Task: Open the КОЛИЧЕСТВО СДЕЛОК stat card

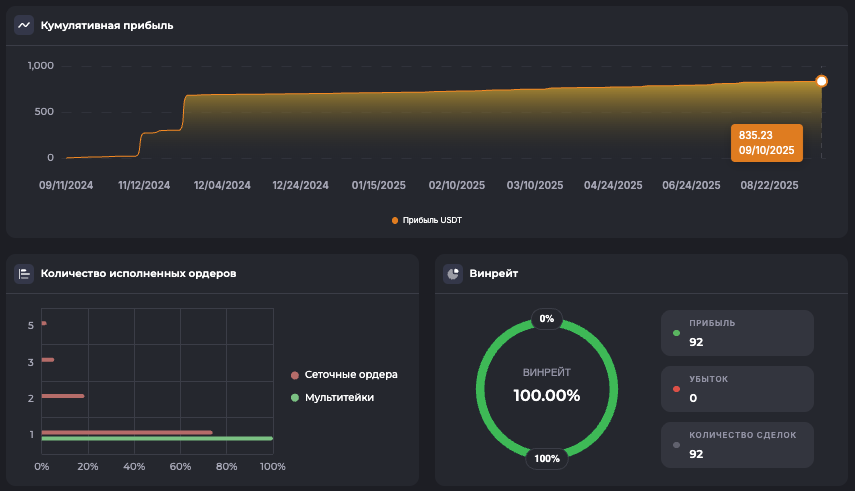Action: [x=737, y=445]
